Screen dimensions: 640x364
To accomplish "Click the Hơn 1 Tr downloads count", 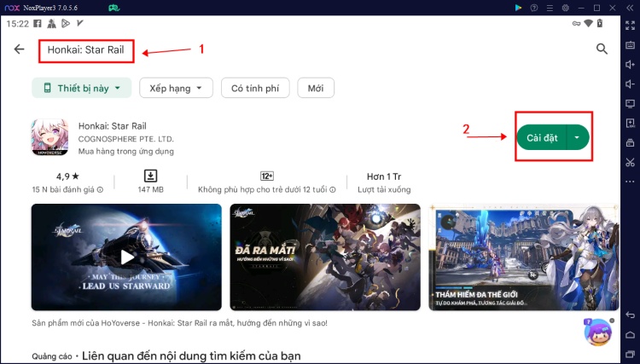I will pos(384,176).
